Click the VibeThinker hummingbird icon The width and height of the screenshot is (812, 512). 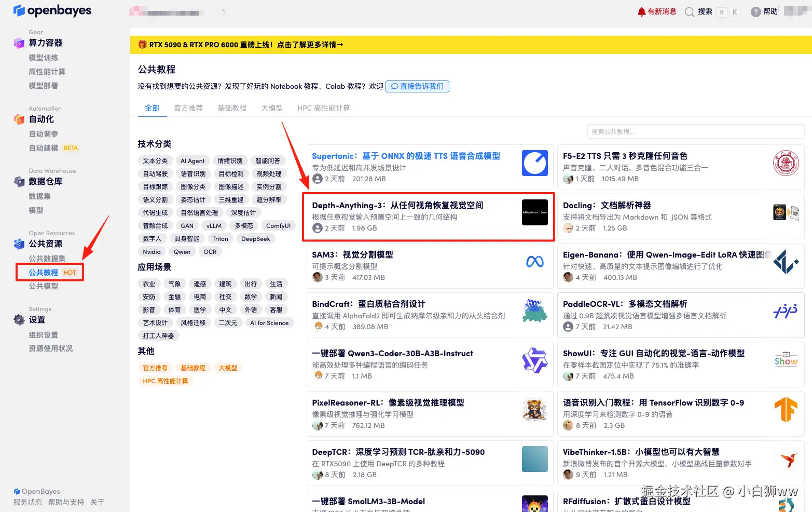[x=789, y=459]
